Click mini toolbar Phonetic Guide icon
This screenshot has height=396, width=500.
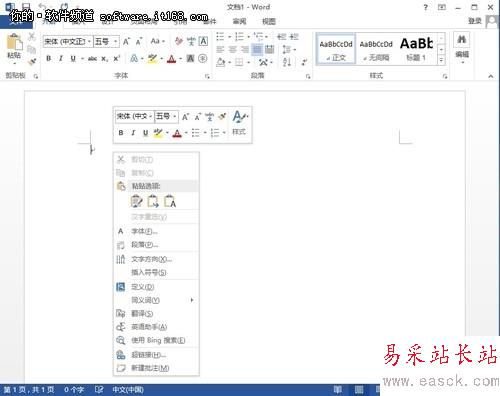(209, 117)
